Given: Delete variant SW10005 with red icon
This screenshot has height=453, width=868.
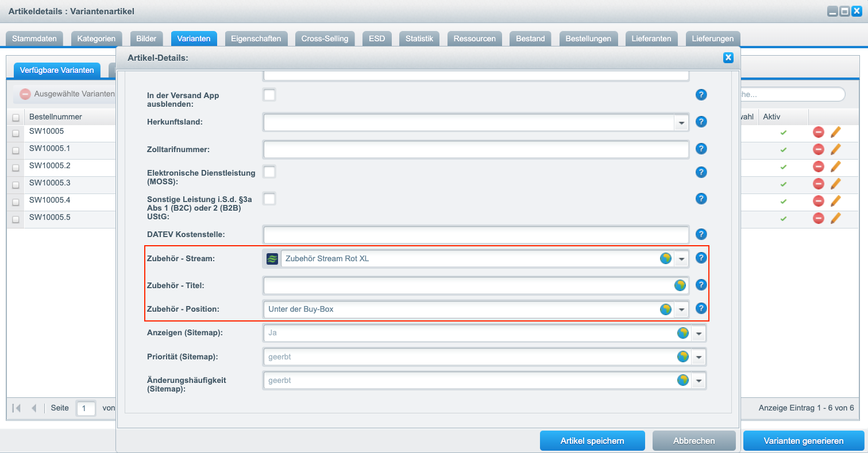Looking at the screenshot, I should [819, 132].
